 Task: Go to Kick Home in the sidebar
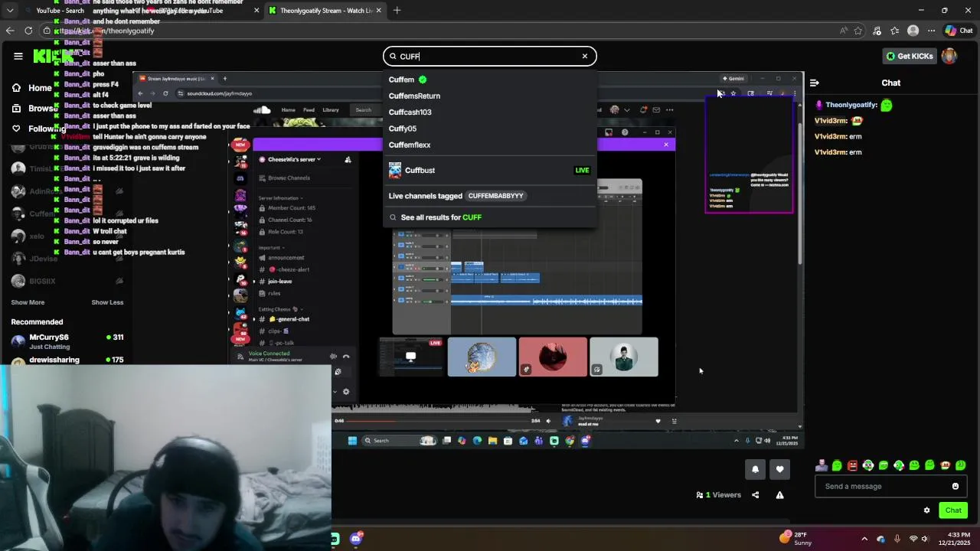click(x=32, y=88)
